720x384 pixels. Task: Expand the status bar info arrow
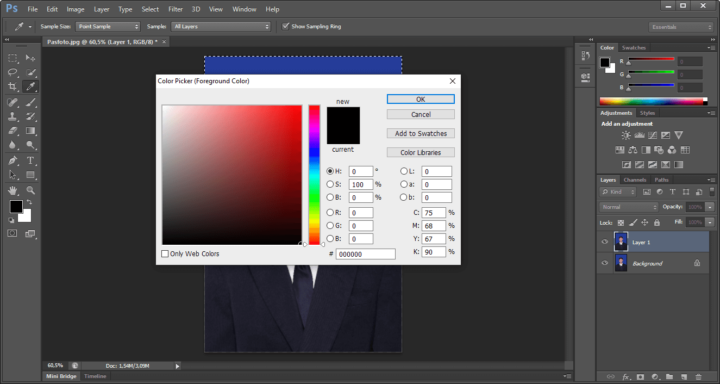coord(178,366)
